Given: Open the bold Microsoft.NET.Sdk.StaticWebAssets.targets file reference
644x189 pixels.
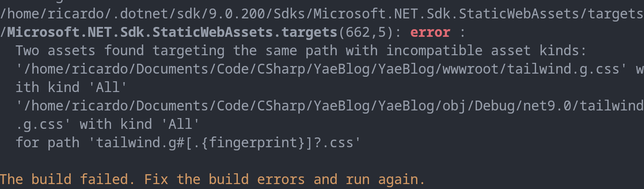Looking at the screenshot, I should 172,33.
